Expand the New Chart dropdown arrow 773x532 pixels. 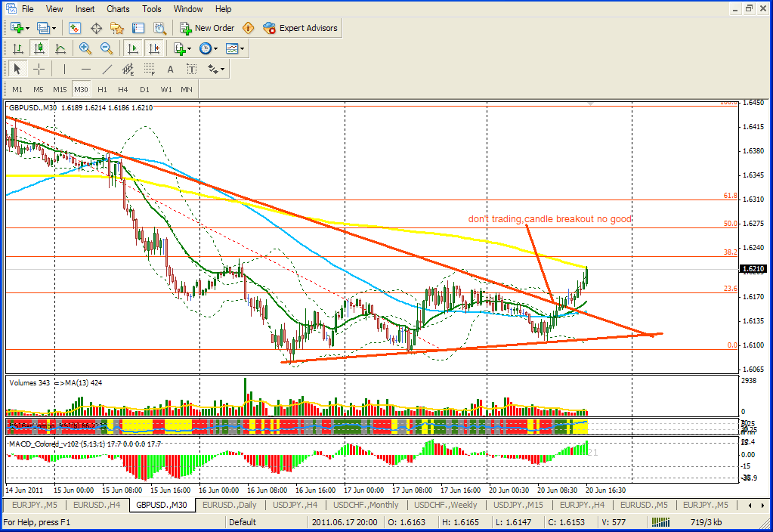pos(27,28)
